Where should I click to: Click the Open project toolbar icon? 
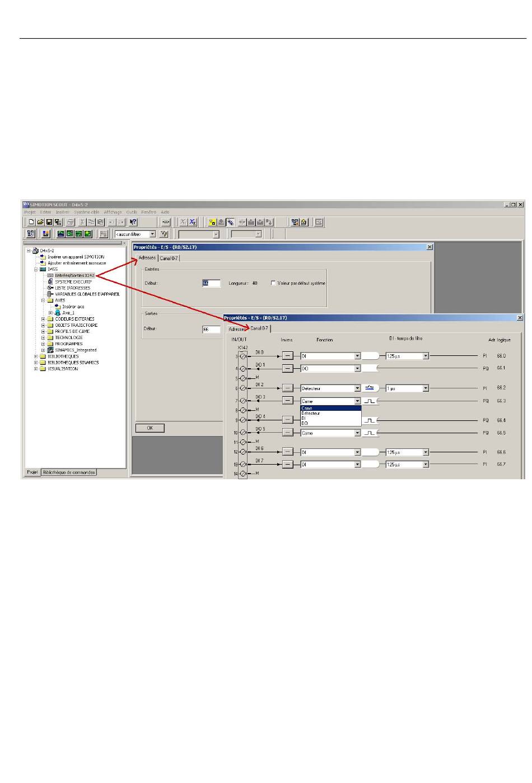pos(40,223)
